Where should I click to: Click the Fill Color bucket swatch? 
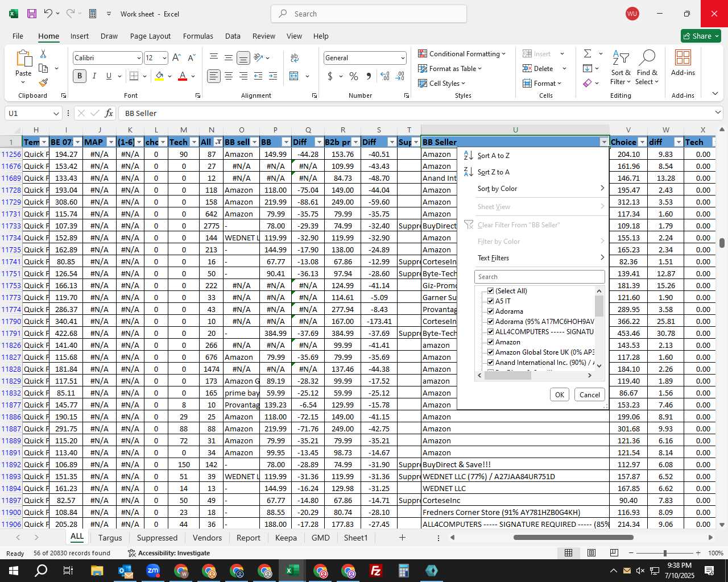160,76
